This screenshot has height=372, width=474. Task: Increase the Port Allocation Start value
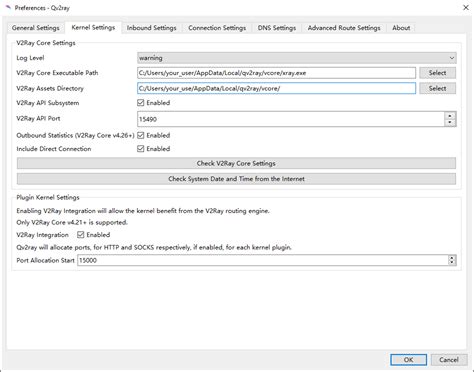452,258
